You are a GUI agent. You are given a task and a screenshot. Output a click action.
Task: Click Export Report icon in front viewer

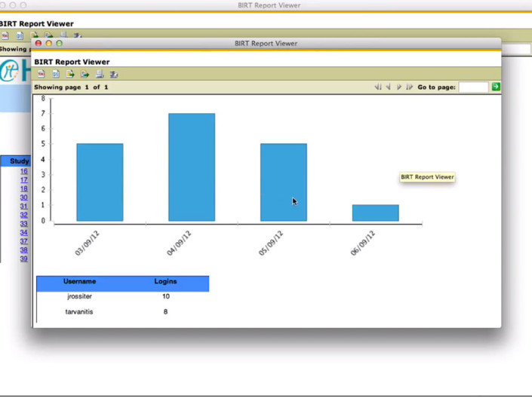[85, 74]
